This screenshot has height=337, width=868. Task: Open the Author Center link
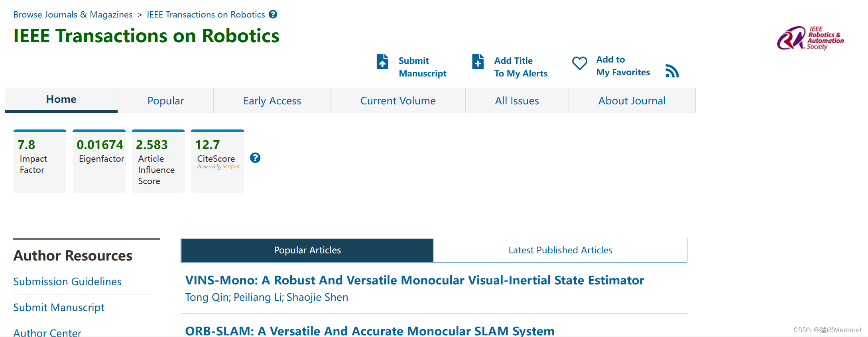coord(47,332)
